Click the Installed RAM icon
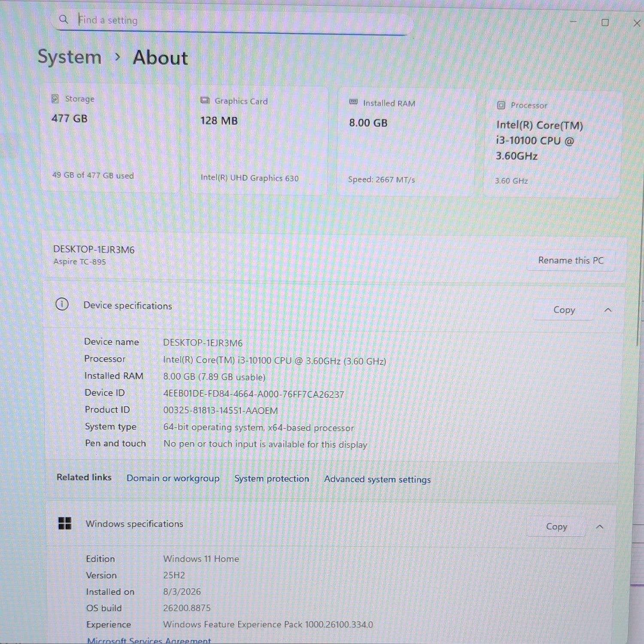Screen dimensions: 644x644 click(353, 102)
